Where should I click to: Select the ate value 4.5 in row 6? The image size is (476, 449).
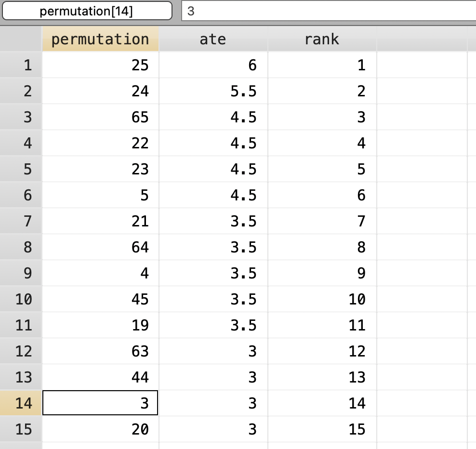213,195
